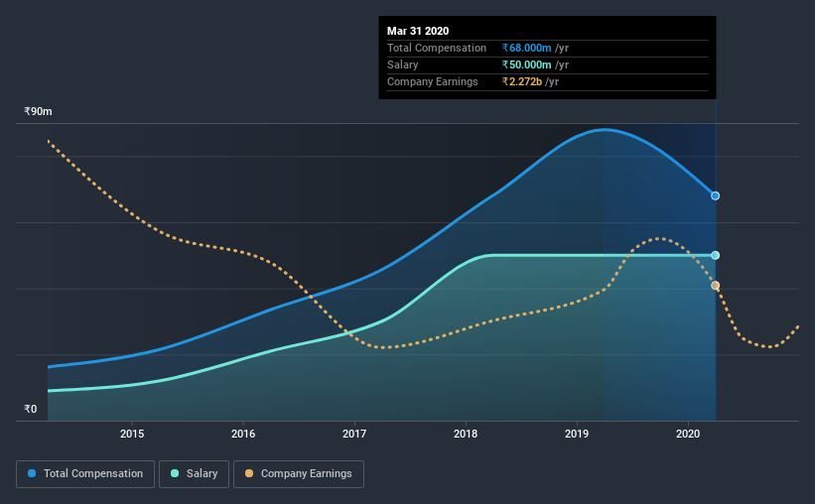Click the ₹0 y-axis label
This screenshot has height=504, width=815.
31,409
